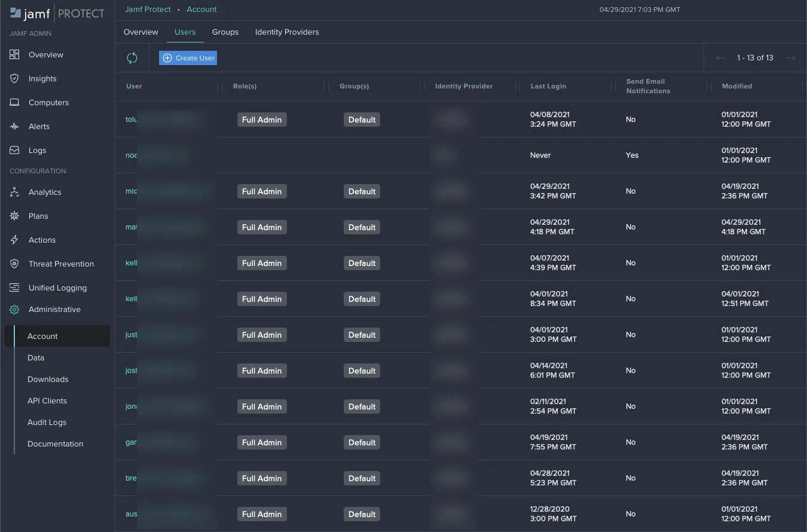Open Analytics under Configuration
The image size is (807, 532).
14,192
